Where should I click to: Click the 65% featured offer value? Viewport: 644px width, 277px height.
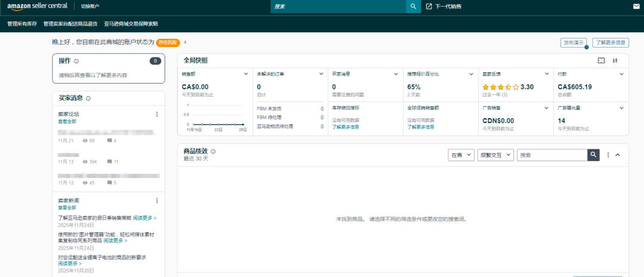point(414,87)
